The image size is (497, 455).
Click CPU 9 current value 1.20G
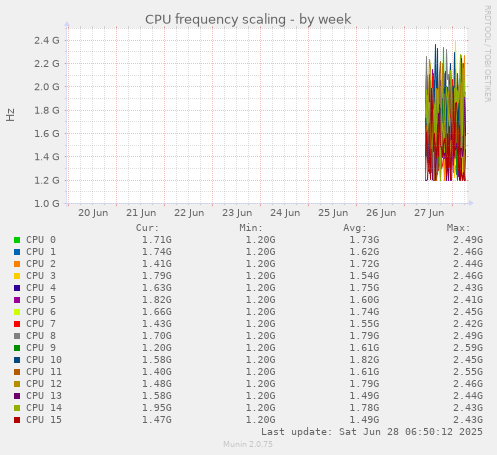point(157,348)
